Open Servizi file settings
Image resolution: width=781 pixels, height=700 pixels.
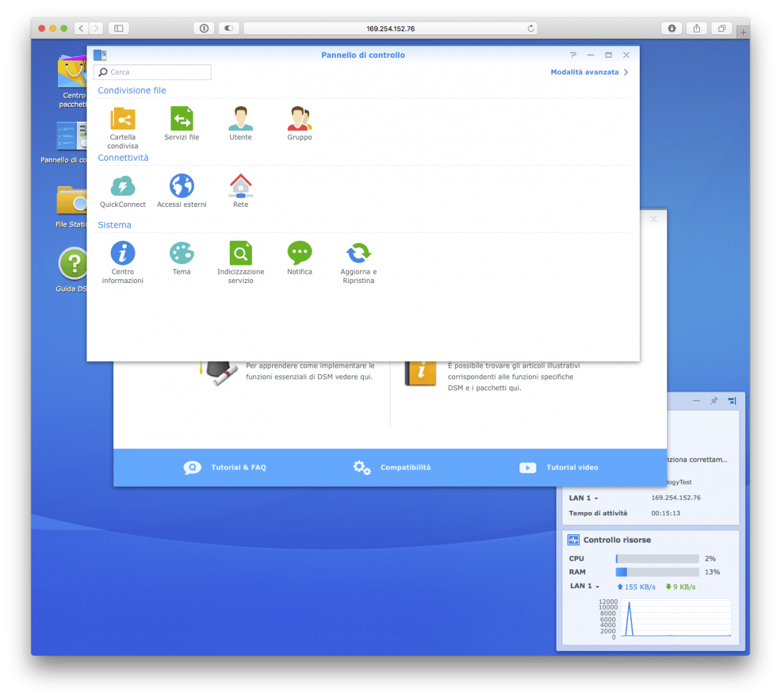[182, 120]
